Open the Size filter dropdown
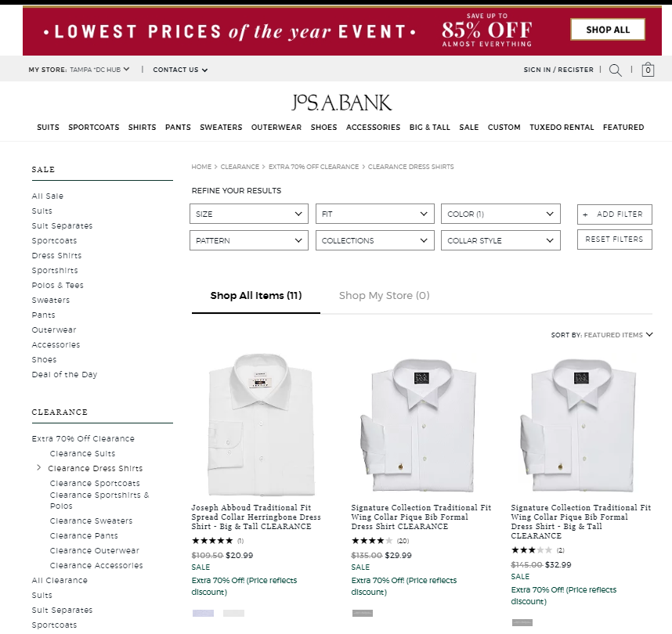Image resolution: width=672 pixels, height=634 pixels. coord(249,214)
